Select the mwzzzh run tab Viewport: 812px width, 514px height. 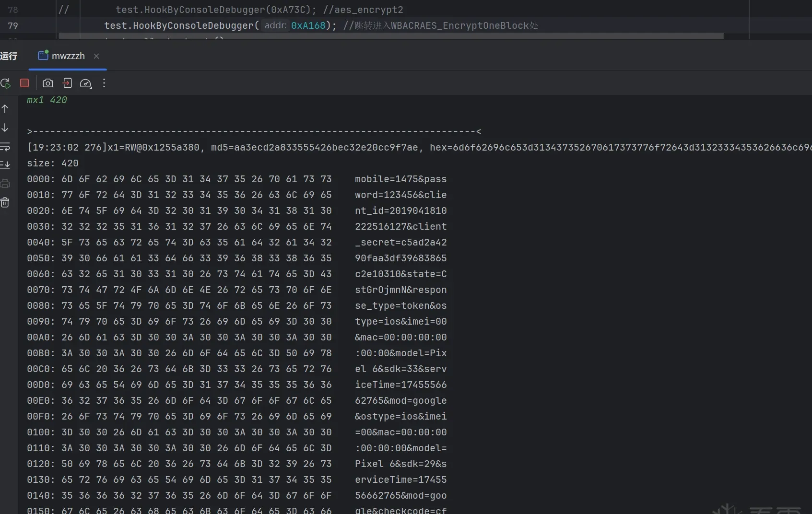click(68, 56)
